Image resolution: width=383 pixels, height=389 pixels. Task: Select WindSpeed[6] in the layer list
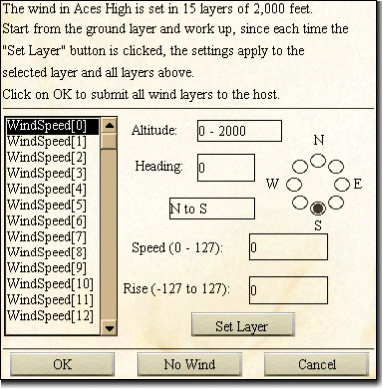tap(52, 221)
